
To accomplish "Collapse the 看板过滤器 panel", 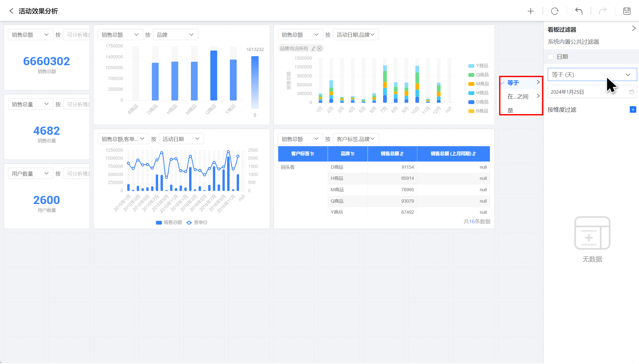I will (x=634, y=29).
